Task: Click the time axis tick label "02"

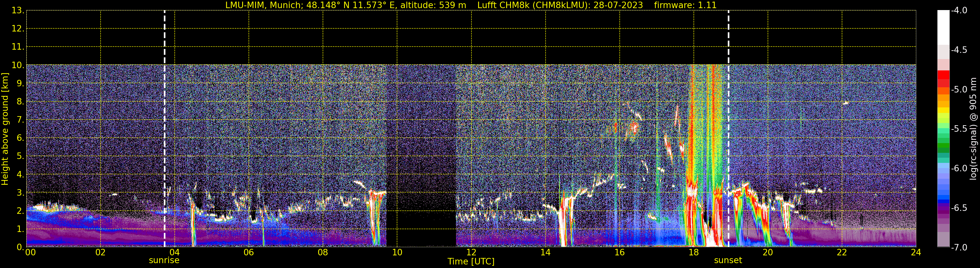Action: 100,252
